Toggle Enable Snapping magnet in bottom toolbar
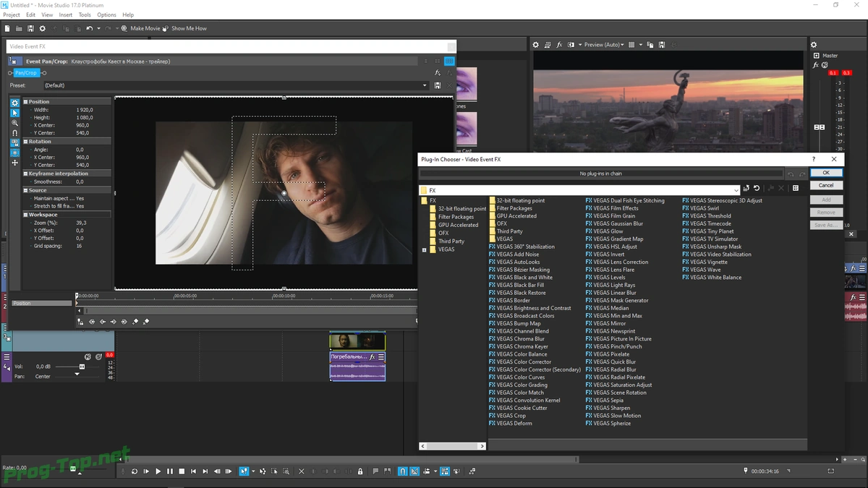 pos(403,471)
